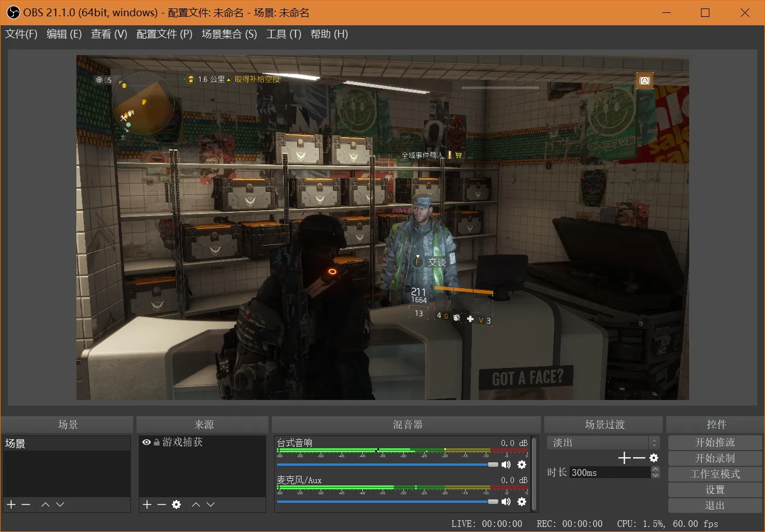Click the 混音器 panel header
The height and width of the screenshot is (532, 765).
(x=407, y=425)
